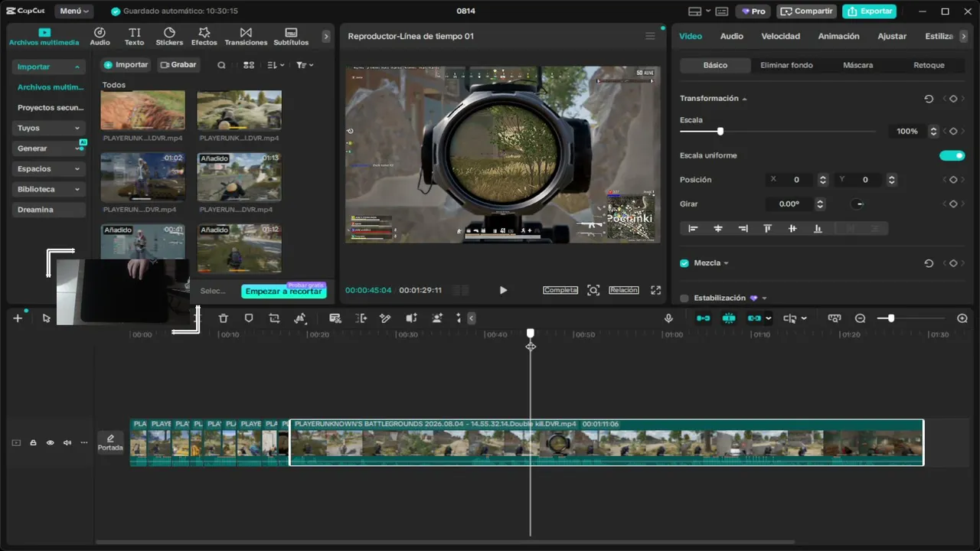980x551 pixels.
Task: Play the preview video
Action: coord(503,290)
